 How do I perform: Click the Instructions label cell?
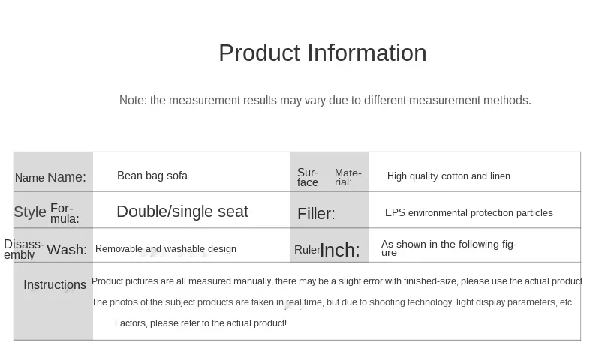click(54, 285)
